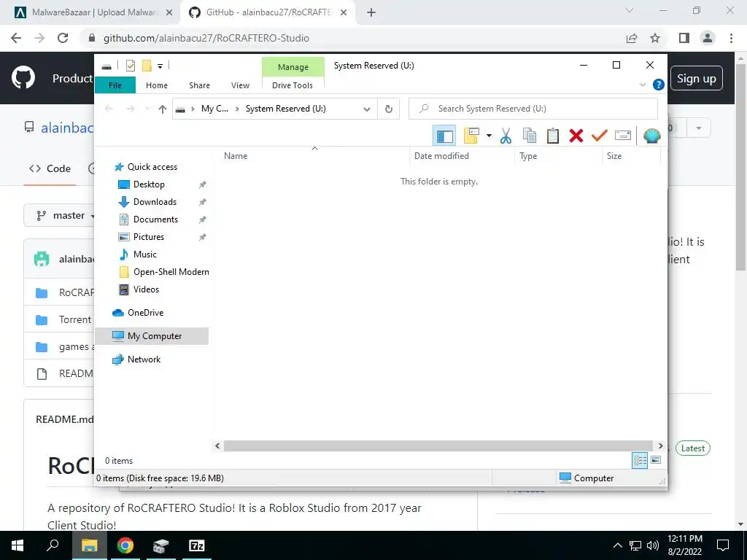
Task: Go up one folder level arrow
Action: 163,109
